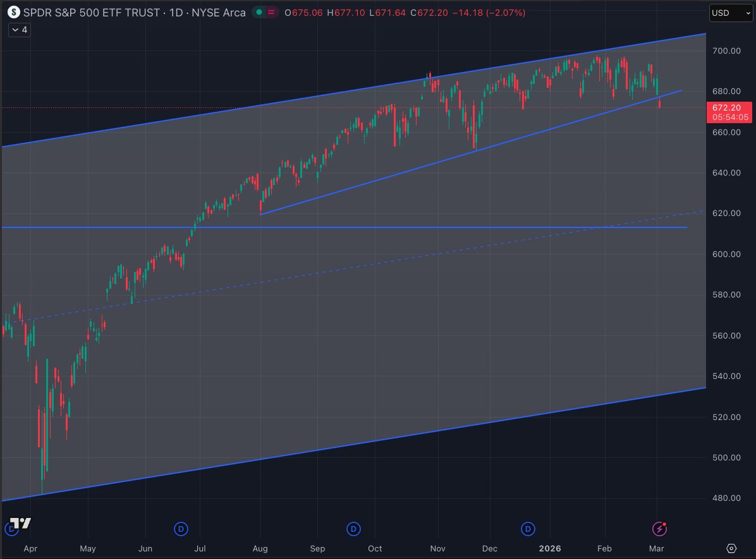The image size is (756, 559).
Task: Open the USD currency dropdown
Action: [731, 13]
